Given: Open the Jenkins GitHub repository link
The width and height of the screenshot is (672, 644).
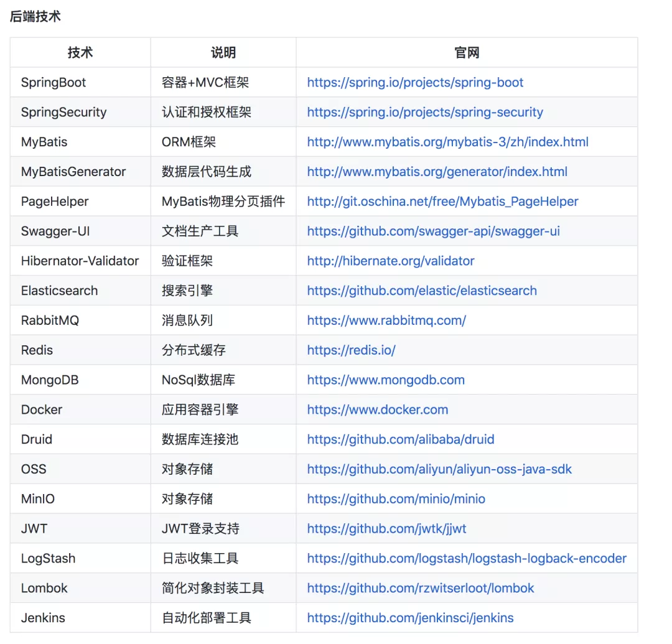Looking at the screenshot, I should tap(409, 618).
